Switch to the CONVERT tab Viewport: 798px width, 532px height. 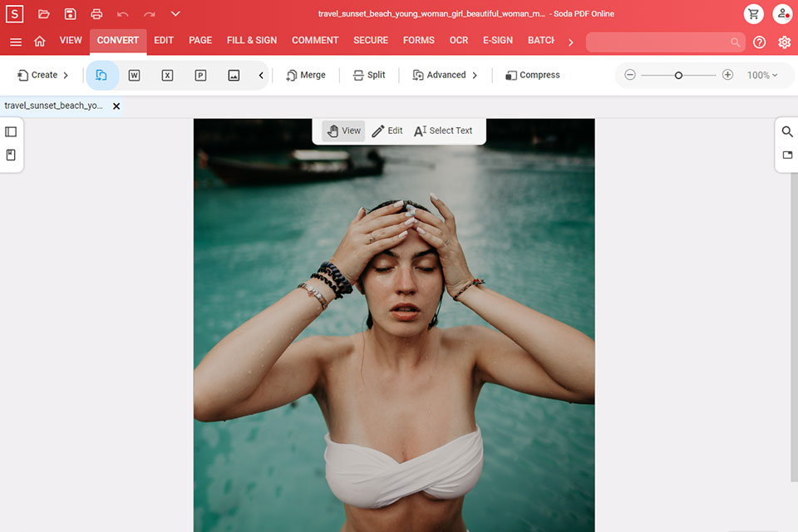(118, 40)
